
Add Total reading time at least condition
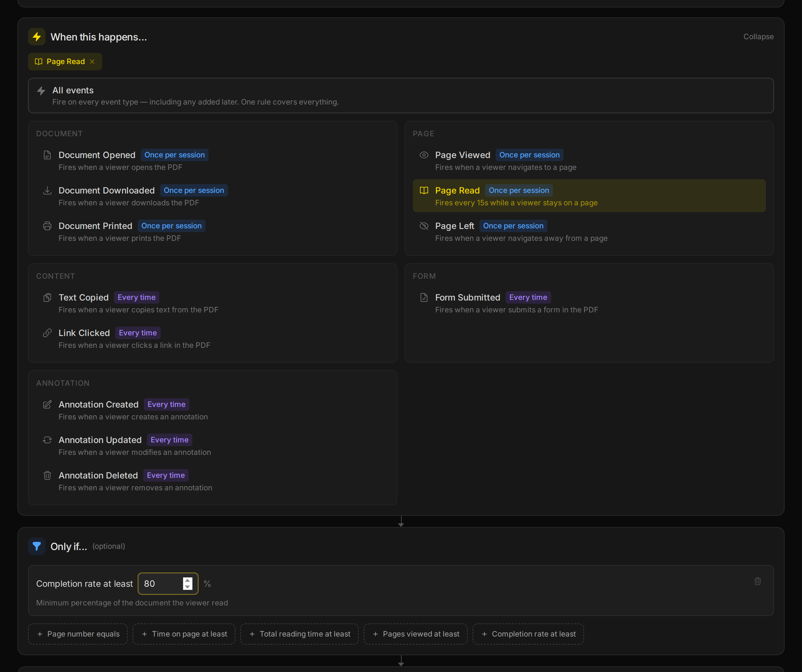coord(300,634)
